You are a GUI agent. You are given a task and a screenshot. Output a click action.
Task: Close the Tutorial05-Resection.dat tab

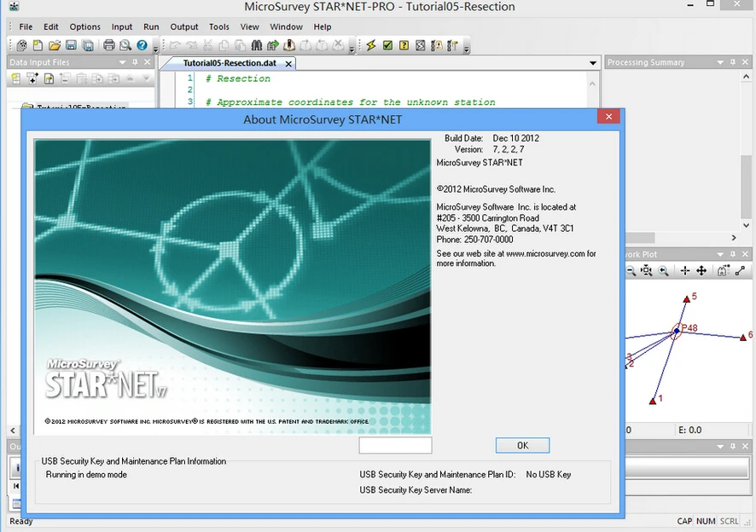coord(288,64)
